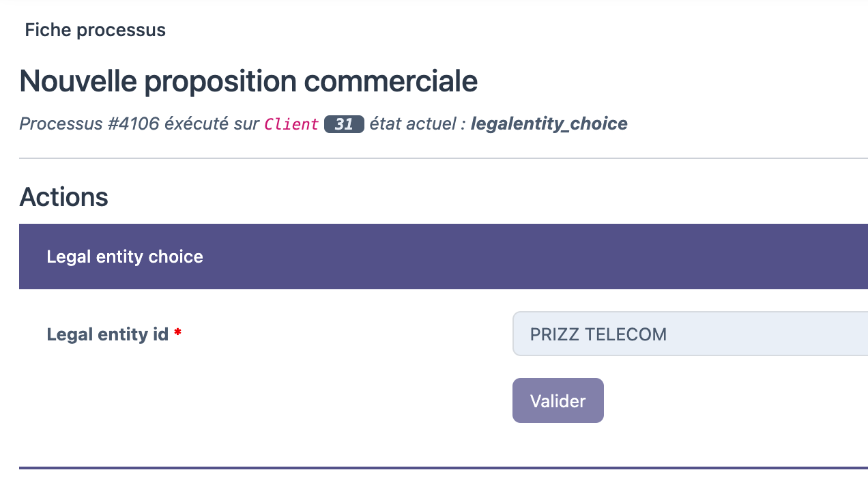This screenshot has height=483, width=868.
Task: Click the red required asterisk
Action: 177,333
